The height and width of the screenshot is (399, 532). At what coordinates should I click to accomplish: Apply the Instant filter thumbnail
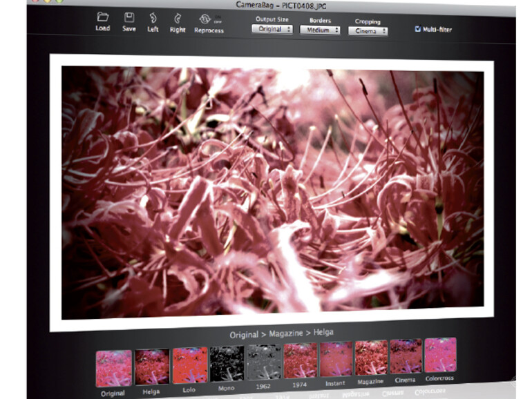click(x=336, y=360)
